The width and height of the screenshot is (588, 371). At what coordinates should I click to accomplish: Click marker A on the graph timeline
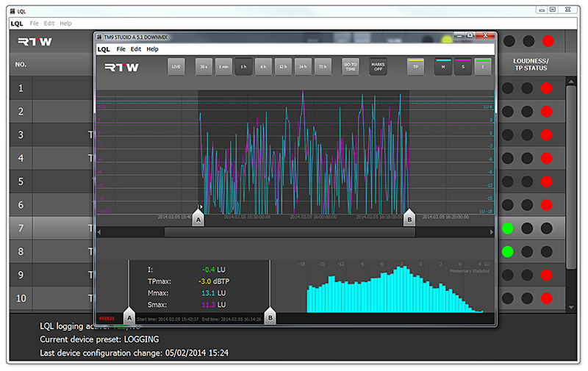(x=198, y=218)
